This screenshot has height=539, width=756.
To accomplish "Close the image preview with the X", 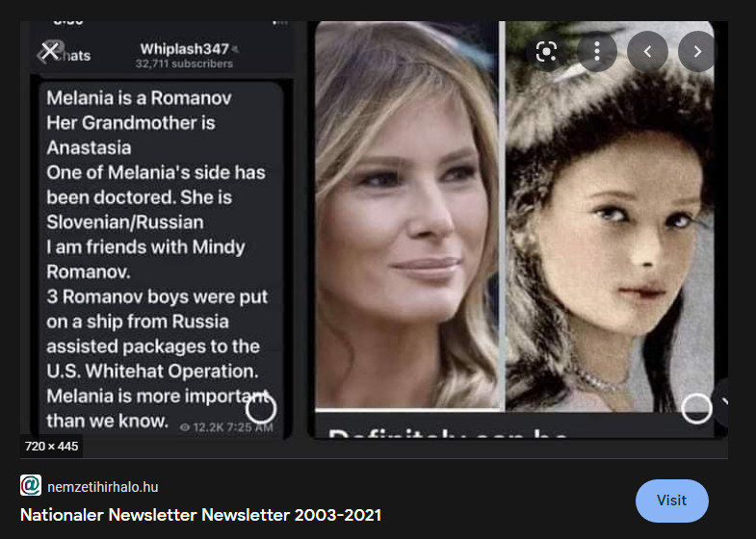I will click(50, 51).
